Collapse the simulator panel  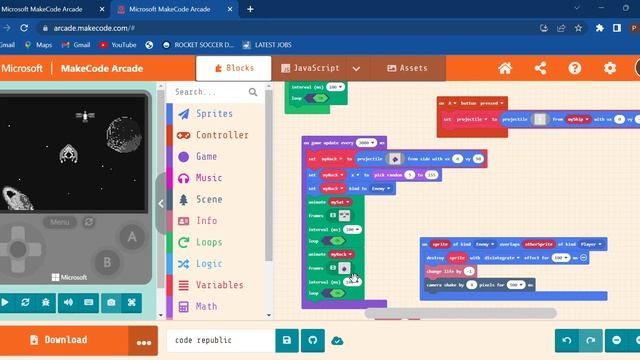[x=161, y=203]
